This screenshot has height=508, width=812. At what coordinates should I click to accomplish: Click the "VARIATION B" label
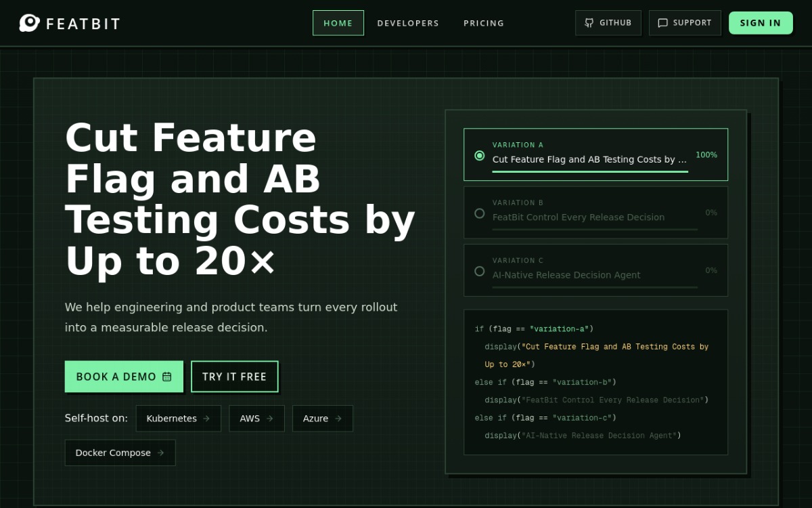(518, 203)
